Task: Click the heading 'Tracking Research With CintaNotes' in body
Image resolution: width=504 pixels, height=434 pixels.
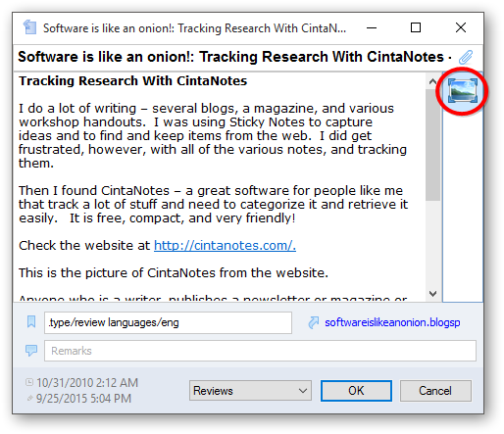Action: tap(132, 81)
